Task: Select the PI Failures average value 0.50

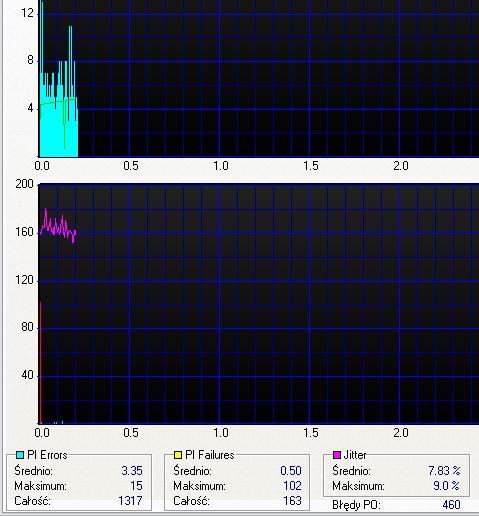Action: (x=291, y=471)
